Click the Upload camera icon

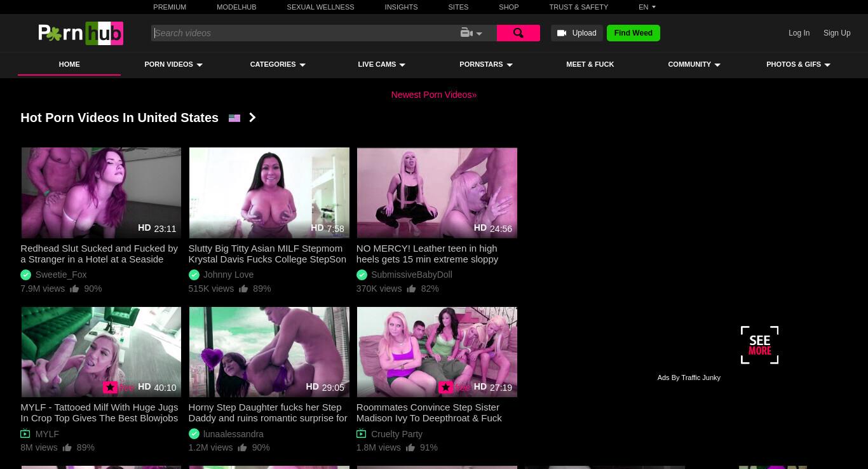click(x=562, y=33)
